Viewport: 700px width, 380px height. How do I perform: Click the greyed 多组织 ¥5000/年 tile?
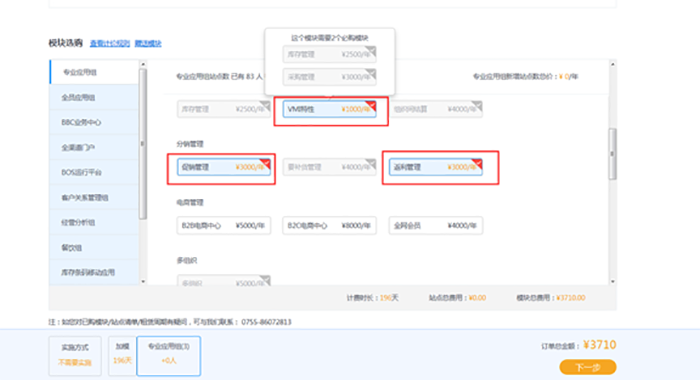tap(224, 281)
